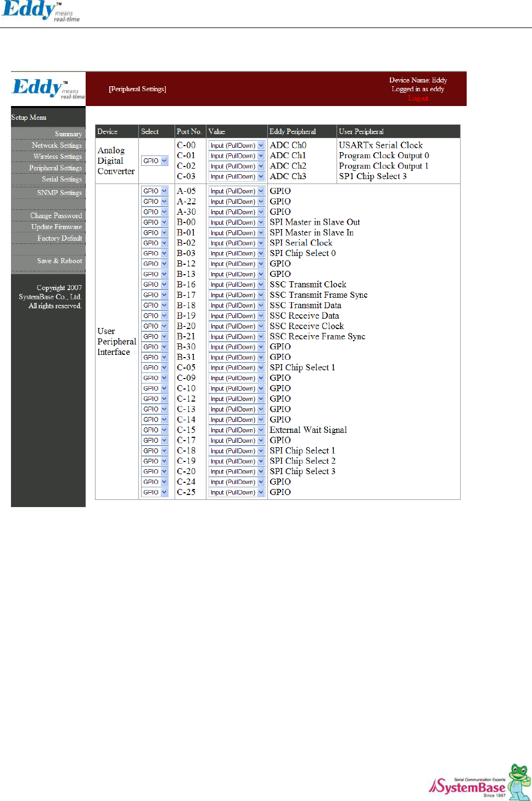
Task: Open GPIO select dropdown for port B-00
Action: [155, 222]
